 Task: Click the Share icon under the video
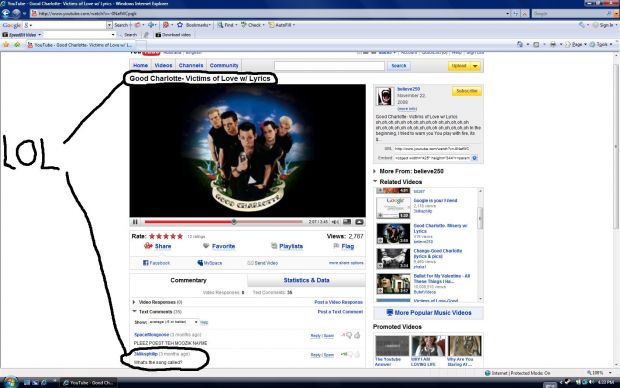tap(148, 246)
